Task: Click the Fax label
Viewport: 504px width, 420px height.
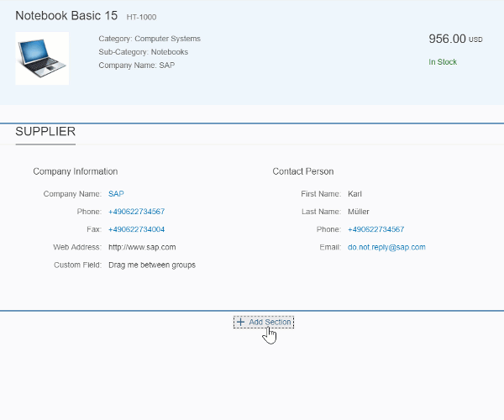Action: (x=94, y=229)
